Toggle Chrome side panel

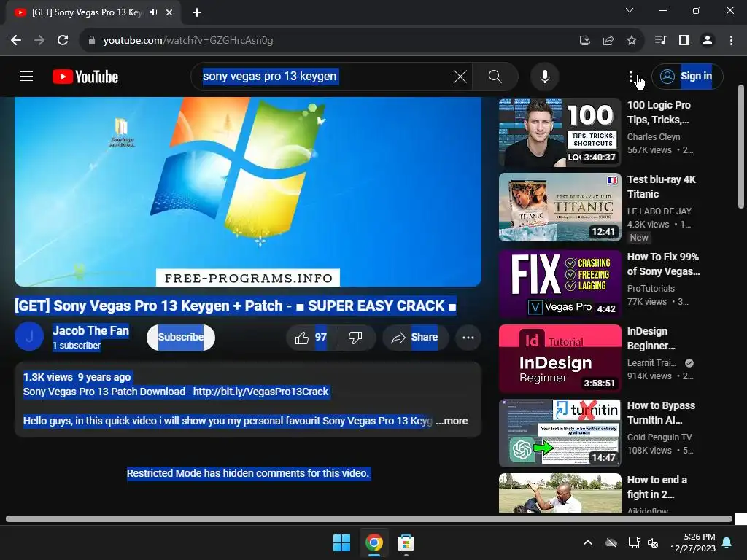click(684, 41)
